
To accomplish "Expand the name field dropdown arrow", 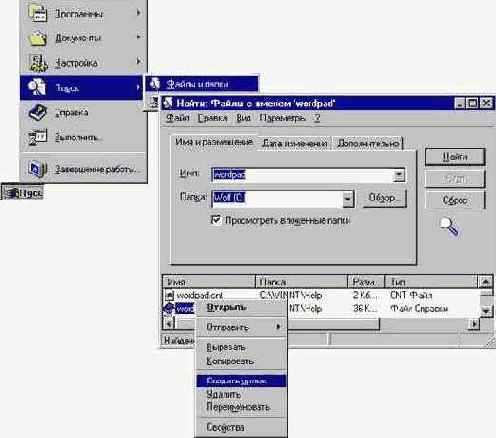I will pyautogui.click(x=399, y=175).
